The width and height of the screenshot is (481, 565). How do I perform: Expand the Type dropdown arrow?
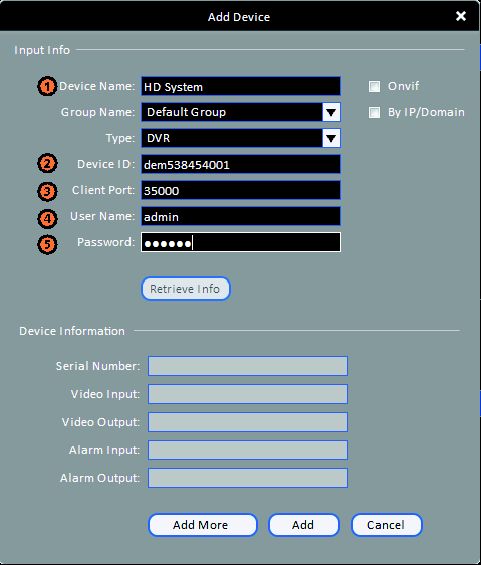331,138
